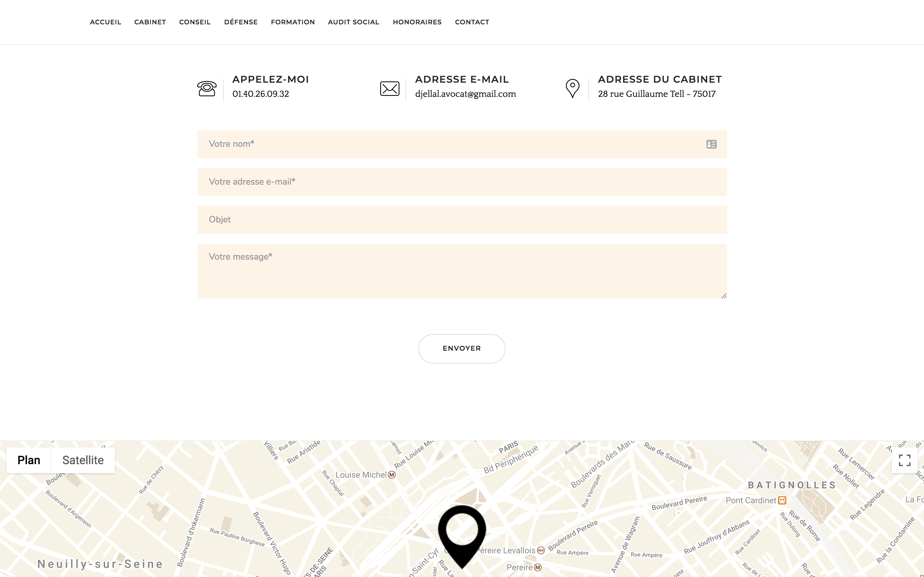Select the Plan map view
Viewport: 924px width, 577px height.
[29, 460]
